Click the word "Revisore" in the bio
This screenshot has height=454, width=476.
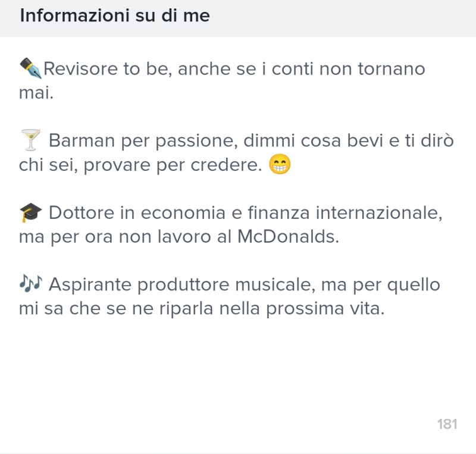point(81,69)
